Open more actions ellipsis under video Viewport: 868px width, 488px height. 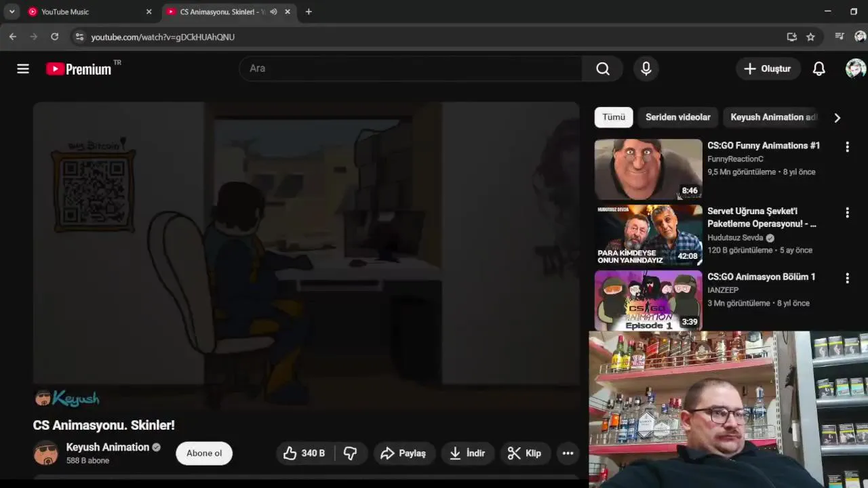[x=568, y=453]
